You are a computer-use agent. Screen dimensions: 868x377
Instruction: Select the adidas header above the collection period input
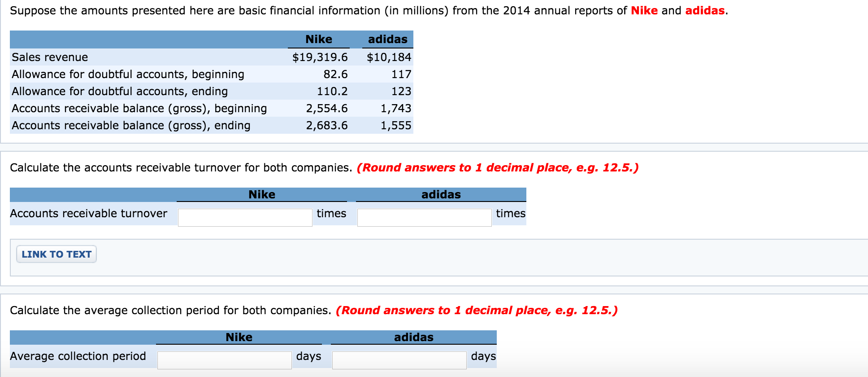(414, 337)
